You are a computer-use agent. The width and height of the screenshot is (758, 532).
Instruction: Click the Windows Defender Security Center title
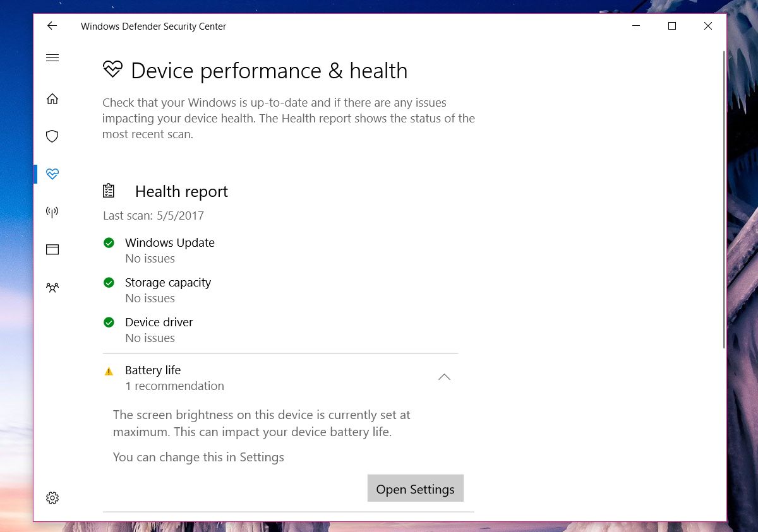153,27
